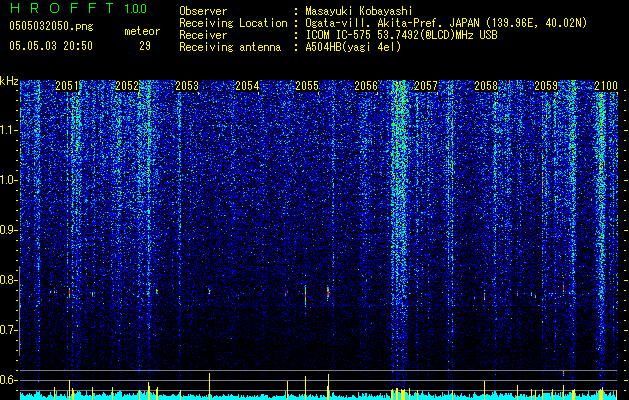Viewport: 629px width, 400px height.
Task: Click the 2058 time marker
Action: [x=486, y=86]
